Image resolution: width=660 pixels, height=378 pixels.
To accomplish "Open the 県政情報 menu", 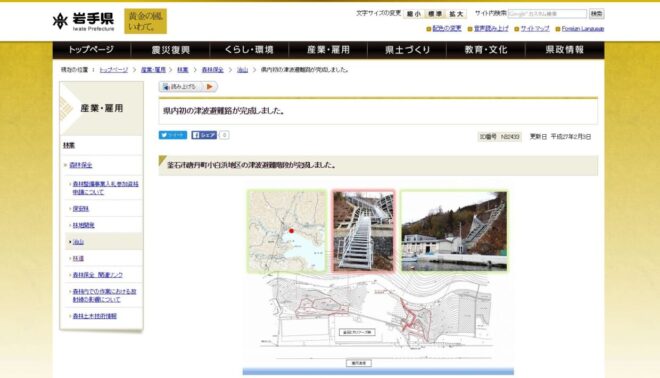I will tap(564, 50).
